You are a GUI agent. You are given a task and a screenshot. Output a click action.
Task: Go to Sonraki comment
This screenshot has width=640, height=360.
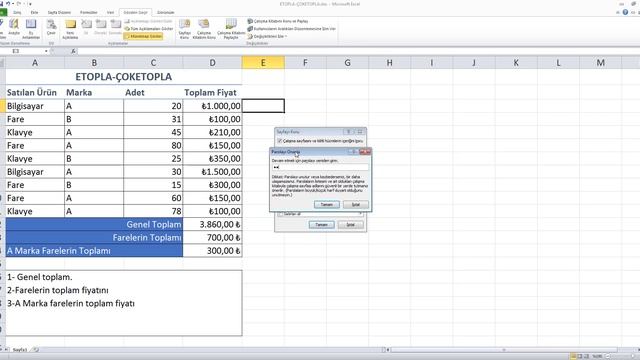point(115,28)
